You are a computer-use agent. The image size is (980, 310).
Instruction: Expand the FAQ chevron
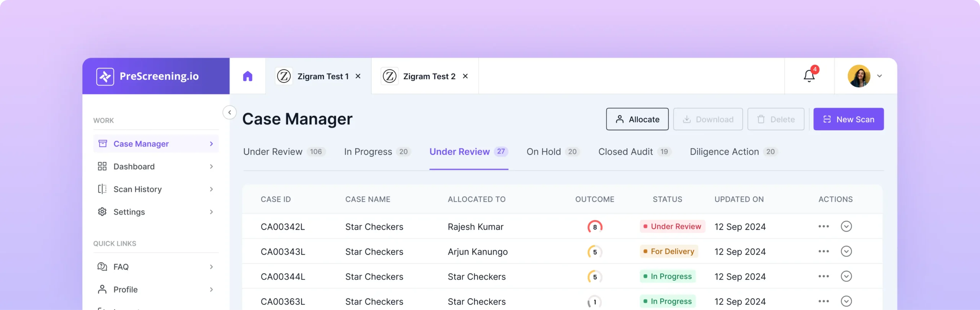(x=211, y=267)
